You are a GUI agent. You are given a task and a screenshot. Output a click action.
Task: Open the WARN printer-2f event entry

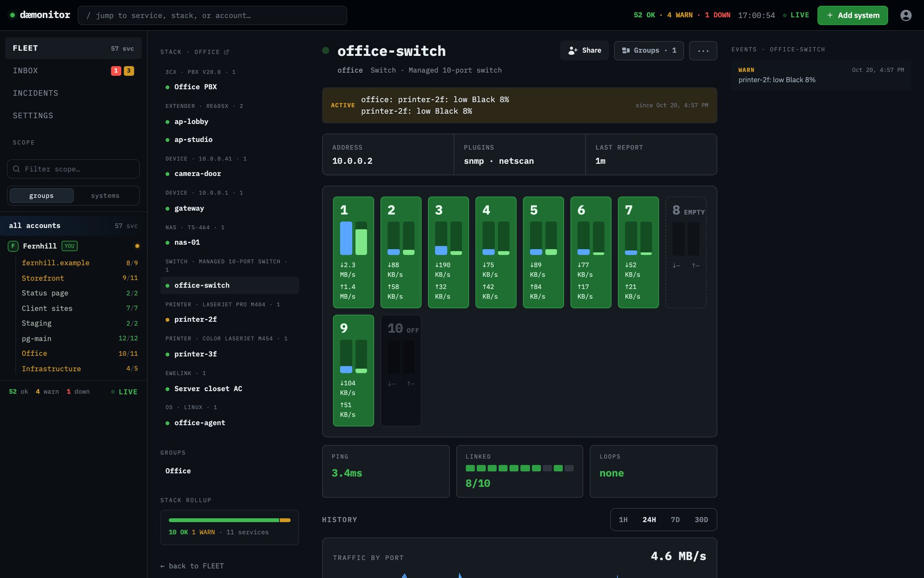click(821, 75)
